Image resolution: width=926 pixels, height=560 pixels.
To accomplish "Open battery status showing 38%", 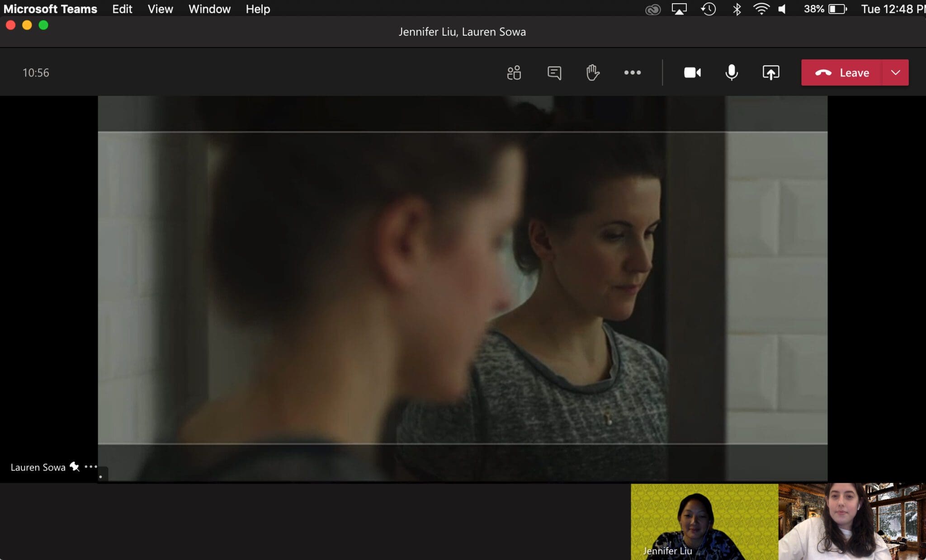I will click(x=825, y=9).
